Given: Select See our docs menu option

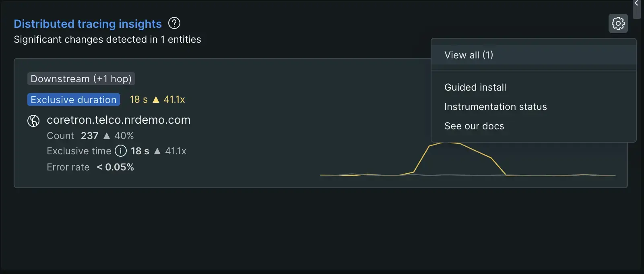Looking at the screenshot, I should tap(474, 126).
